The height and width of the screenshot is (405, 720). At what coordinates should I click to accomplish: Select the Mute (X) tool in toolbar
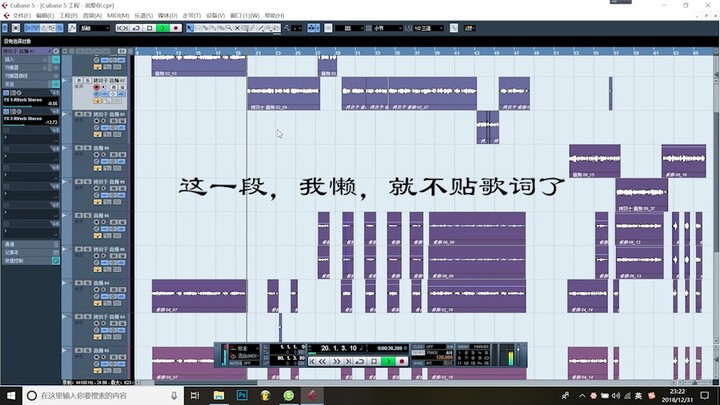click(237, 28)
